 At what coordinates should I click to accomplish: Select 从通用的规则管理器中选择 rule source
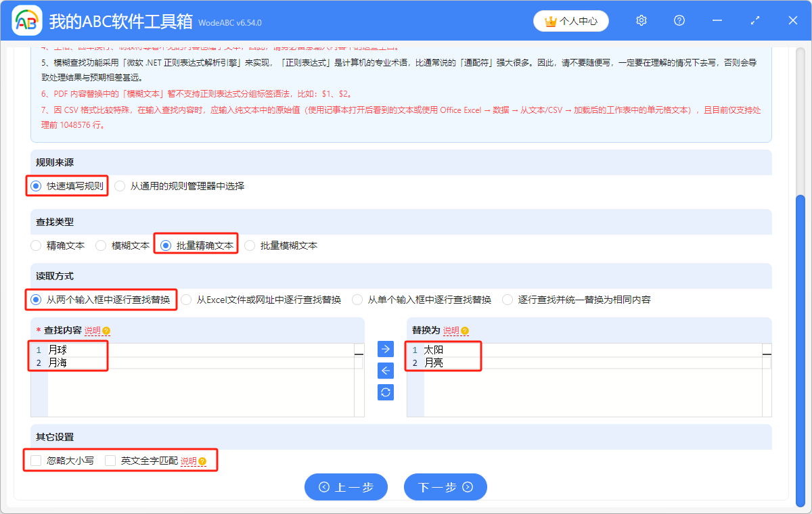[x=119, y=186]
